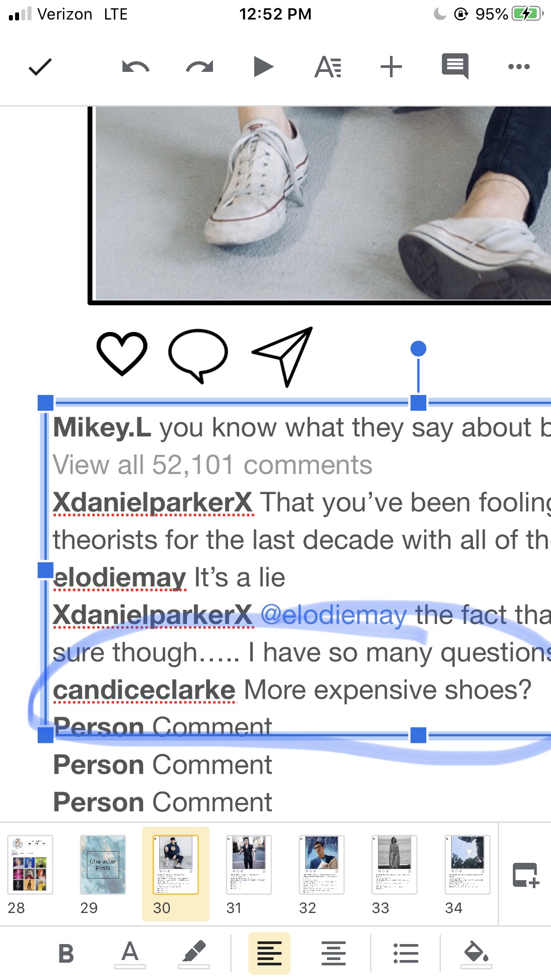551x980 pixels.
Task: Select slide 32 thumbnail
Action: 322,865
